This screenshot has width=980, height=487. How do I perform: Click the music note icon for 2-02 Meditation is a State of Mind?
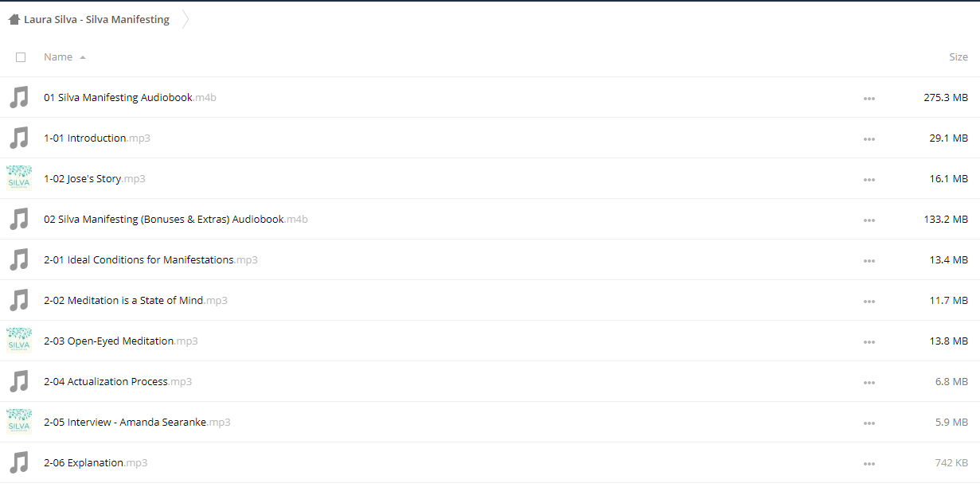click(18, 301)
